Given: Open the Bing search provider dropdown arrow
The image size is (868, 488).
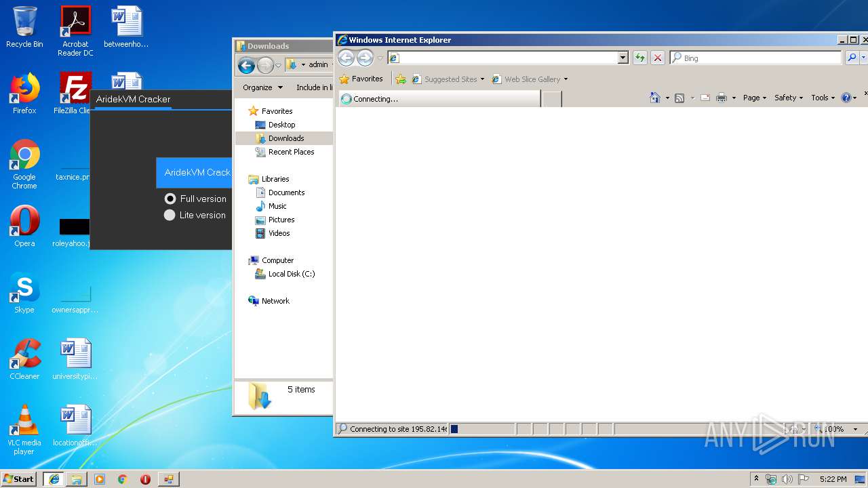Looking at the screenshot, I should click(864, 58).
